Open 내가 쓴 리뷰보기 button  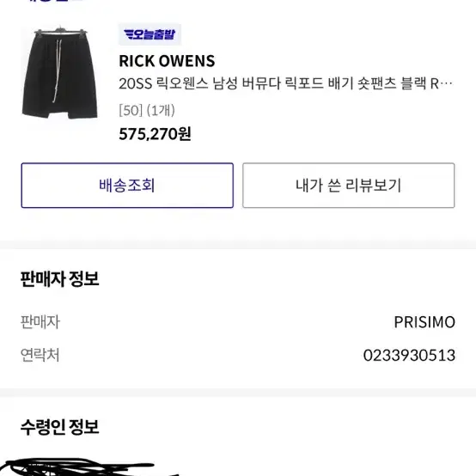pos(349,186)
